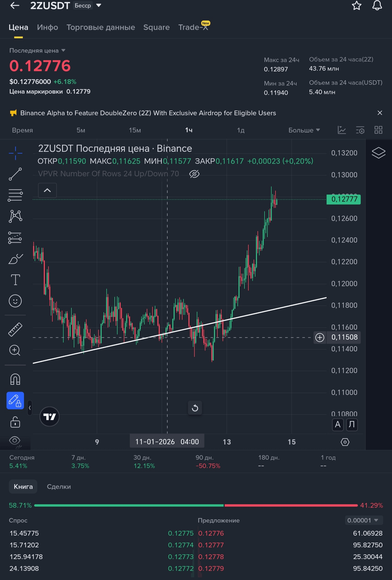This screenshot has width=392, height=580.
Task: Open the Square tab
Action: (x=156, y=27)
